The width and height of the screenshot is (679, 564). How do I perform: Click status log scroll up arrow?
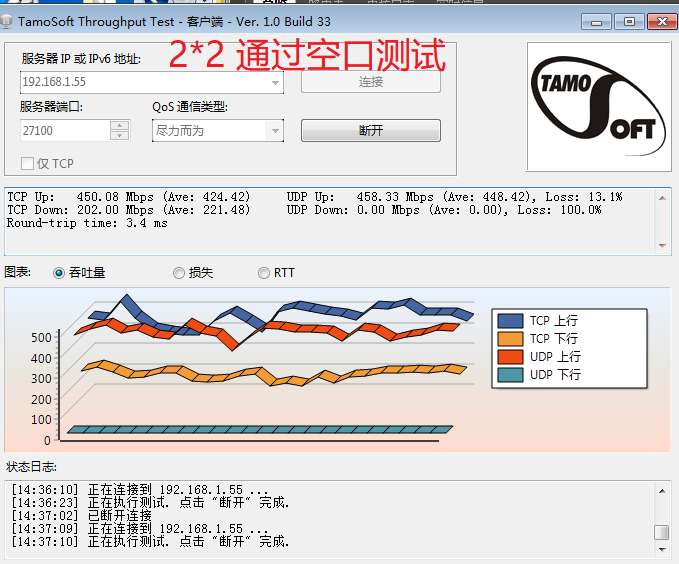tap(662, 491)
